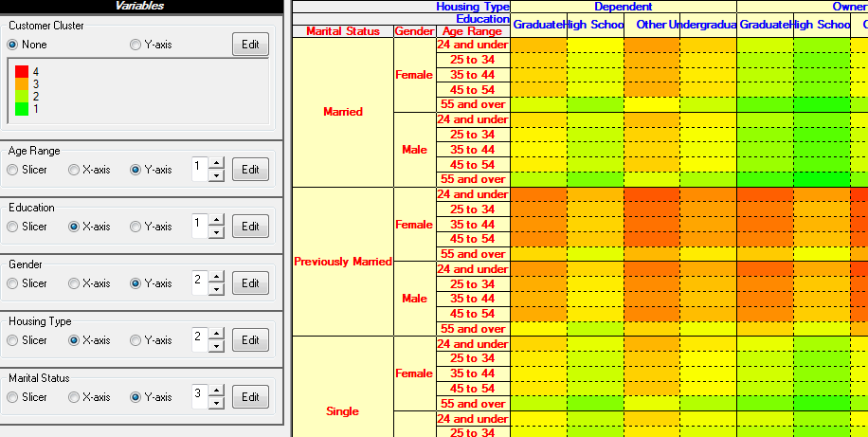The image size is (868, 437).
Task: Click the Dependent housing type header
Action: 623,7
